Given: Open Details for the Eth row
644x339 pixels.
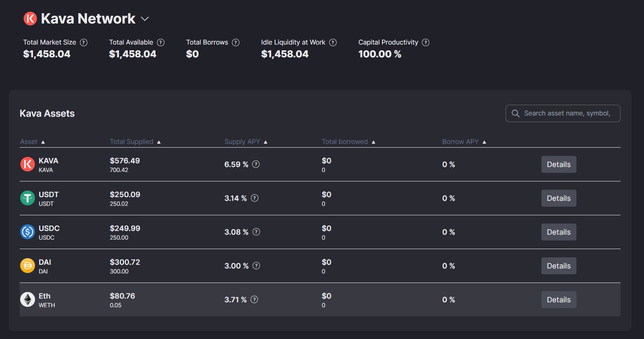Looking at the screenshot, I should [559, 299].
